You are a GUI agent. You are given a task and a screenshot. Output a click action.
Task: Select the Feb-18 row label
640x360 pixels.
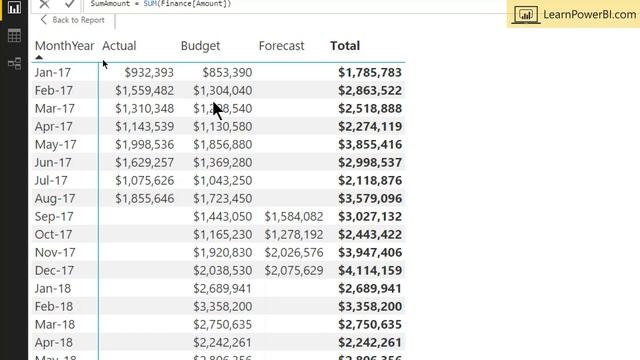(x=53, y=306)
